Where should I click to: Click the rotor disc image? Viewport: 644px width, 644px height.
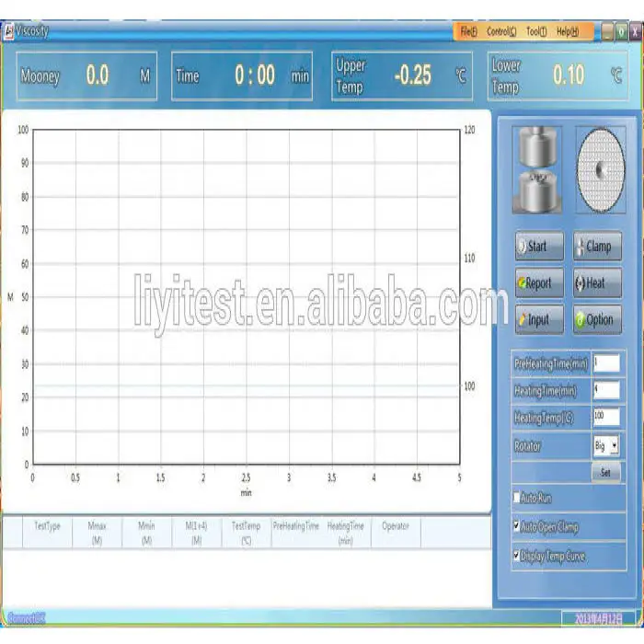(600, 170)
